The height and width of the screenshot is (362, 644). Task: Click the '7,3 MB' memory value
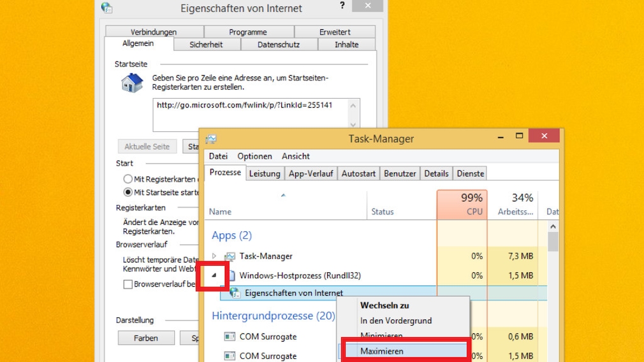click(520, 256)
